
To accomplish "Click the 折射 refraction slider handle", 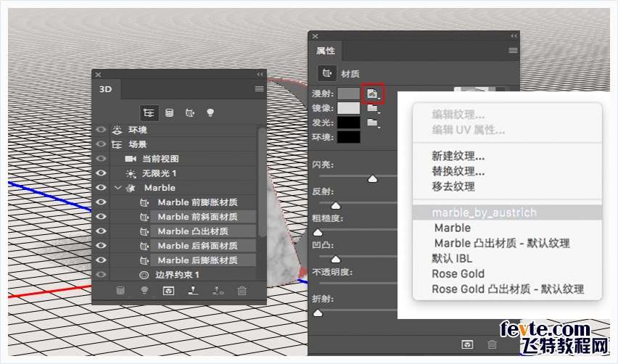I will pyautogui.click(x=318, y=313).
